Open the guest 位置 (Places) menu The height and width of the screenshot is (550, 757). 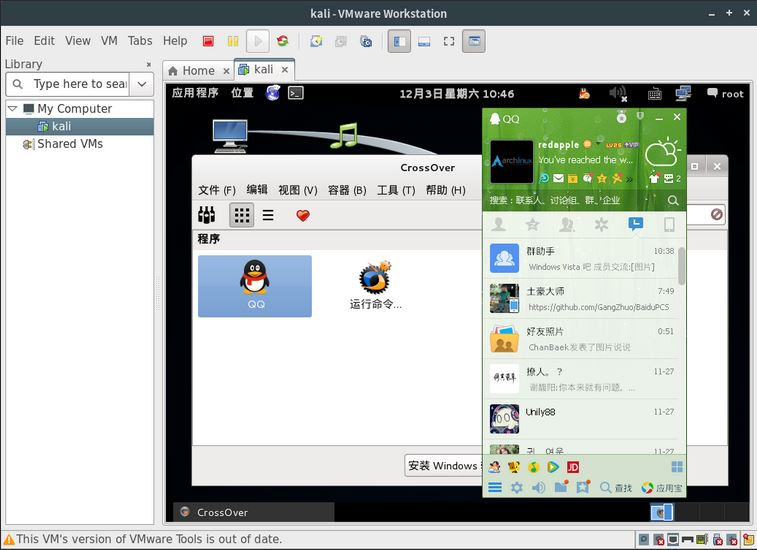tap(242, 93)
